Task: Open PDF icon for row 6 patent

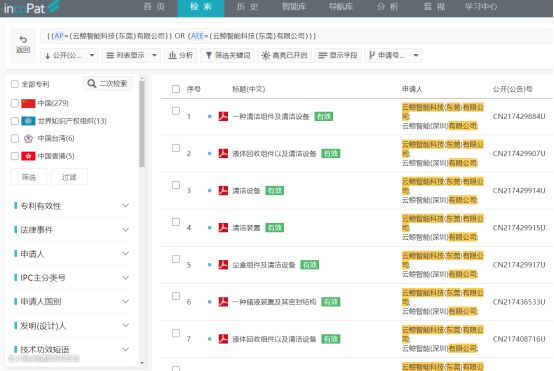Action: click(223, 302)
